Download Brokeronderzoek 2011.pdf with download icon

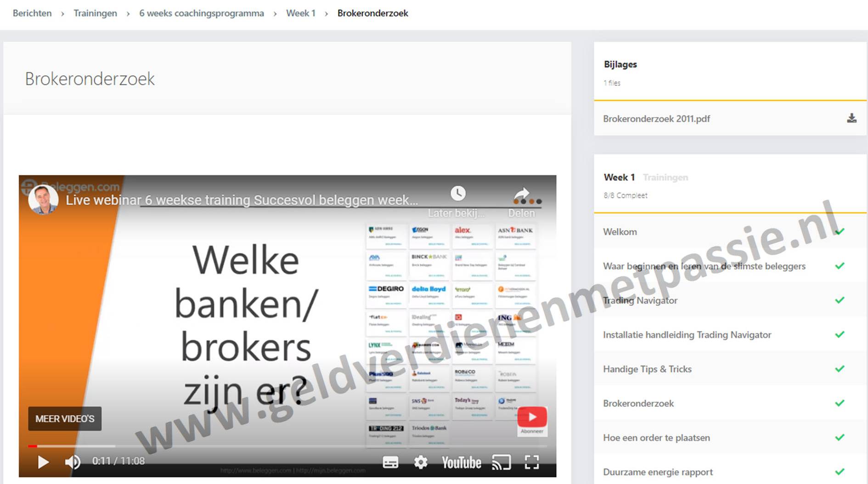851,118
